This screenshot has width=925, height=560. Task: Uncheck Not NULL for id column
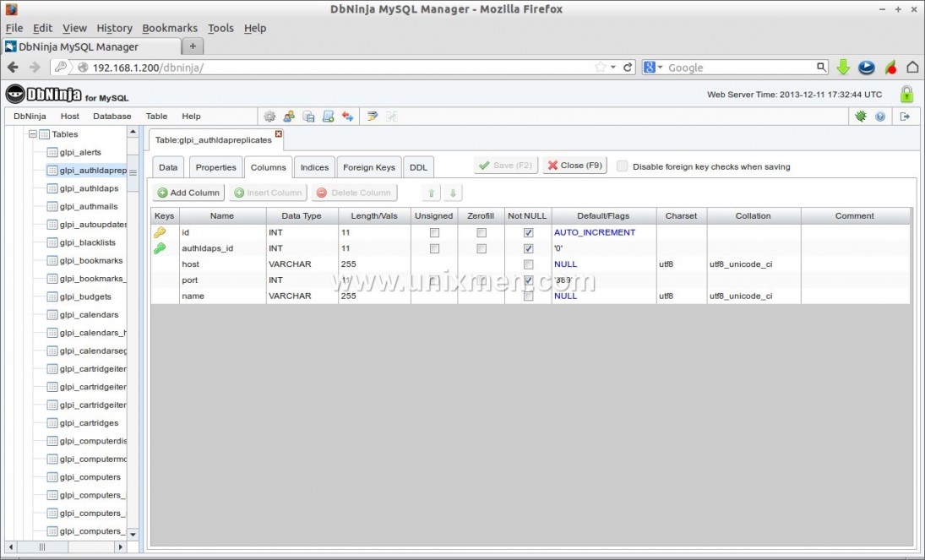(529, 232)
